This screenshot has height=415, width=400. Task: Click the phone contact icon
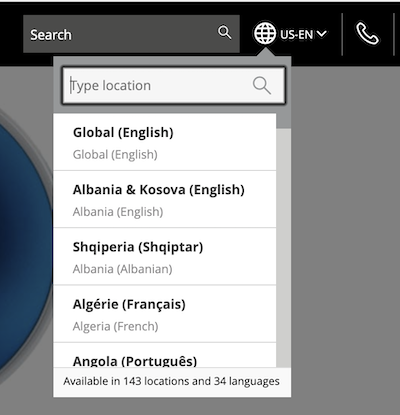pos(367,34)
